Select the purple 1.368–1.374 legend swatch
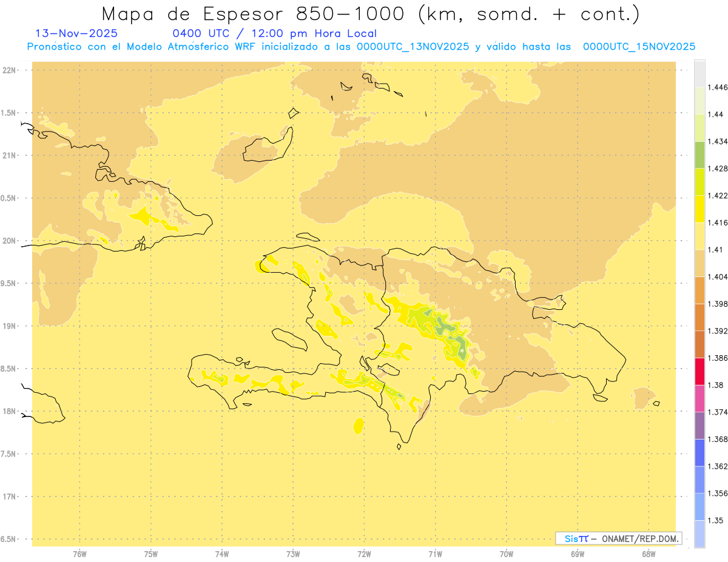 [699, 426]
